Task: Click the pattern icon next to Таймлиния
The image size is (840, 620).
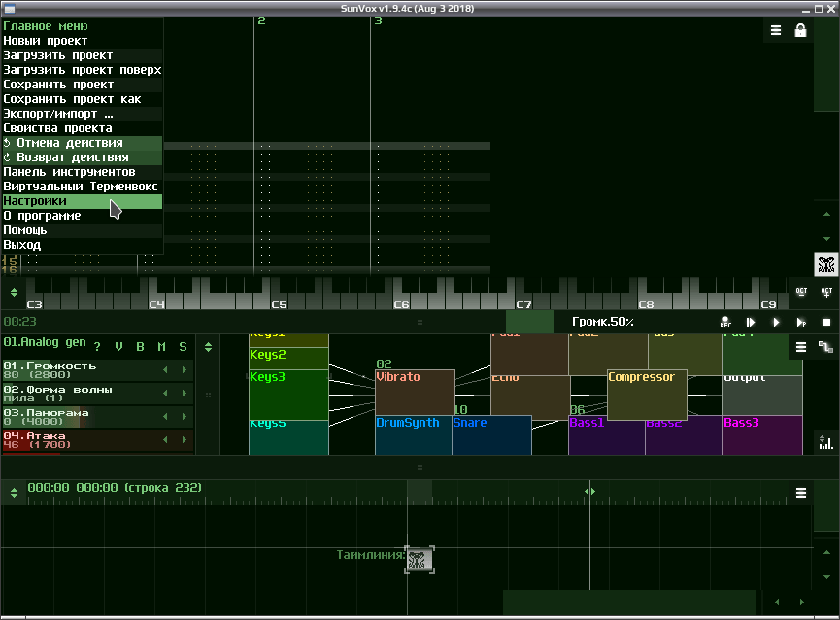Action: coord(420,560)
